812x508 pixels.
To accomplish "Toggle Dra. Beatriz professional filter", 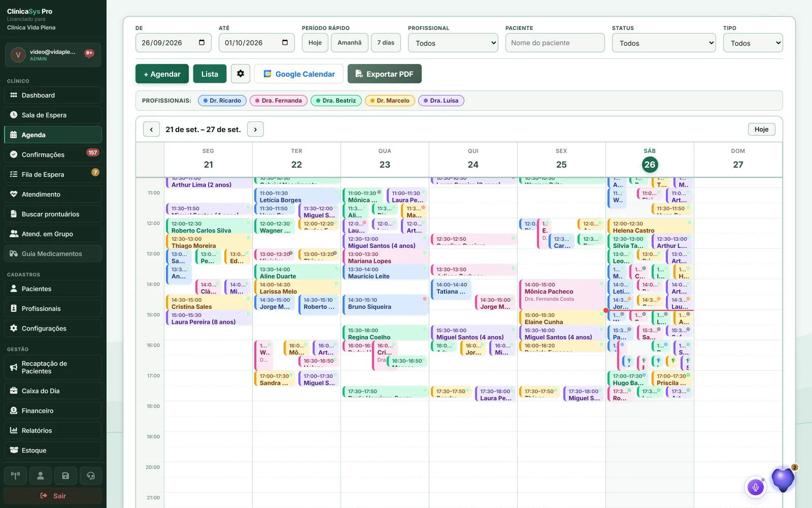I will click(336, 101).
